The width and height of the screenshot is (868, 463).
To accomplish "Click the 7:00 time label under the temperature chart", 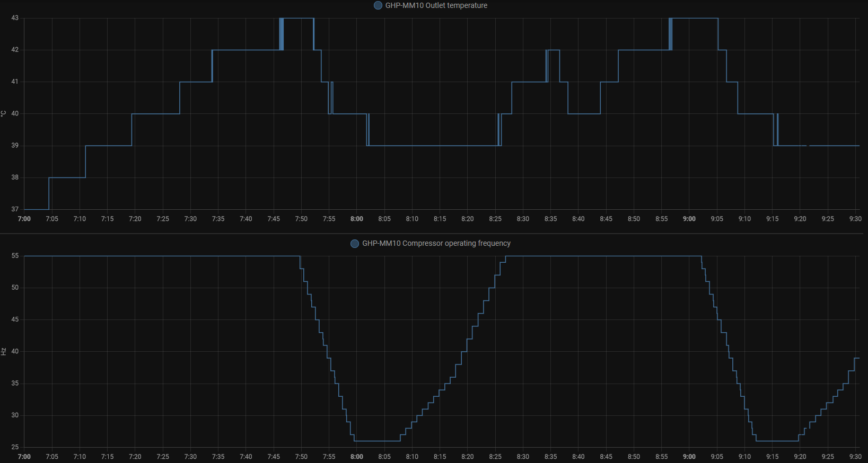I will click(24, 219).
